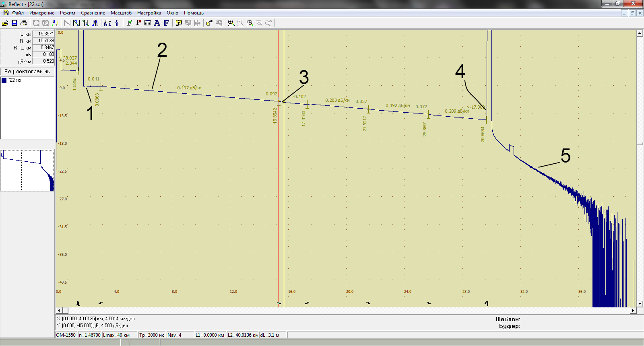Click the дБ value field 0.183
The width and height of the screenshot is (644, 346).
pyautogui.click(x=43, y=54)
